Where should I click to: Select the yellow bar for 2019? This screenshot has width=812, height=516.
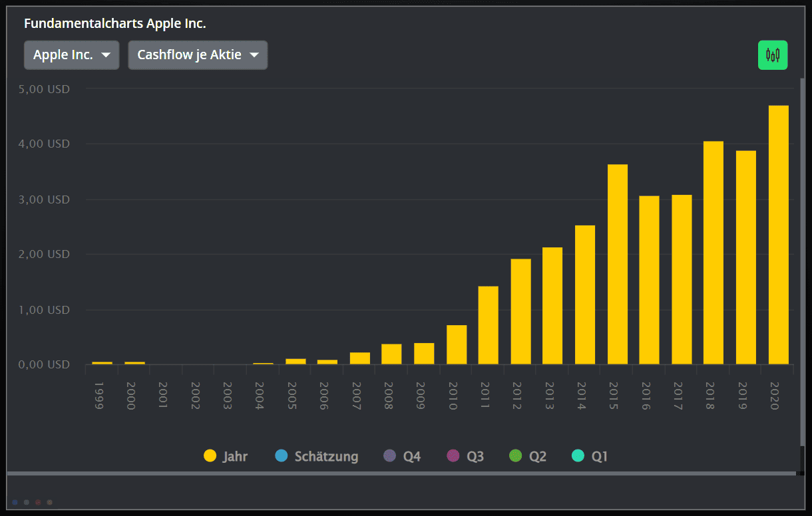(x=746, y=257)
